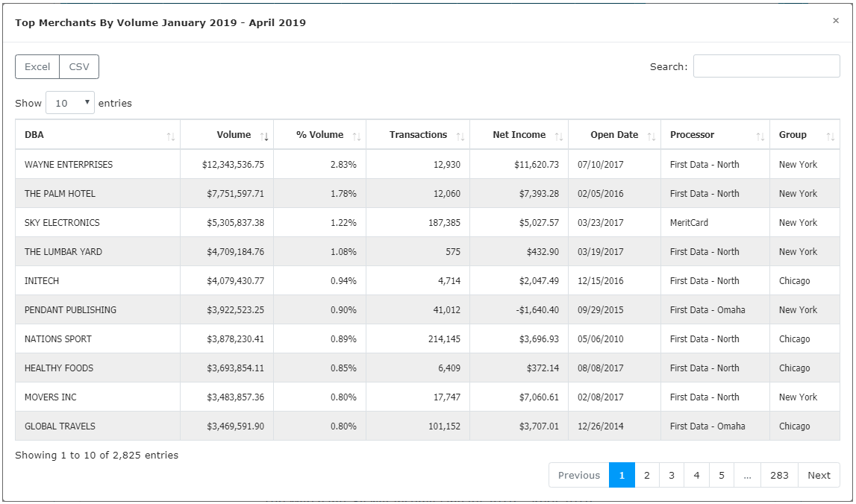Click volume value $4,079,430.77
856x504 pixels.
[235, 281]
